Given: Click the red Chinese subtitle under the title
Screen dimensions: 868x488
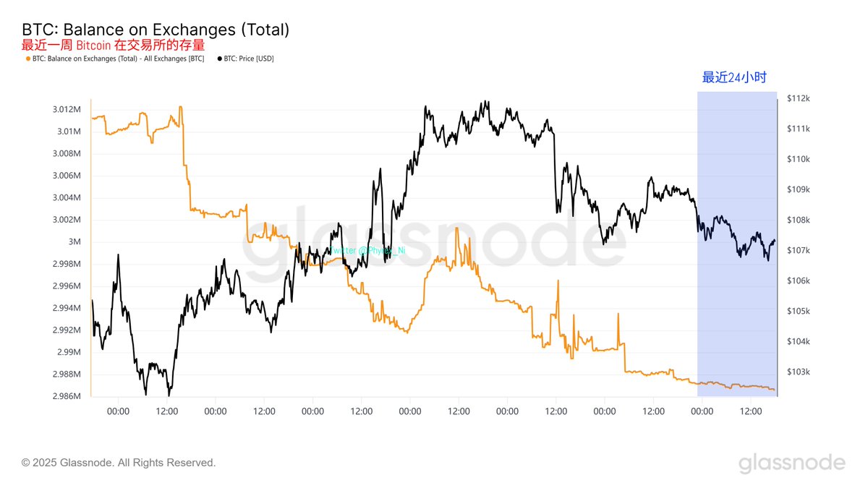Looking at the screenshot, I should tap(113, 45).
